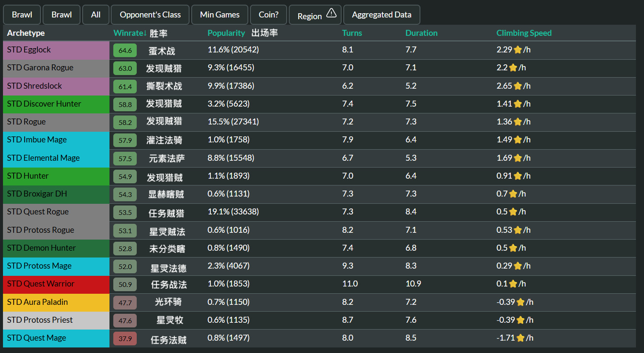Open the STD Garona Rogue archetype
Image resolution: width=644 pixels, height=353 pixels.
pyautogui.click(x=40, y=68)
